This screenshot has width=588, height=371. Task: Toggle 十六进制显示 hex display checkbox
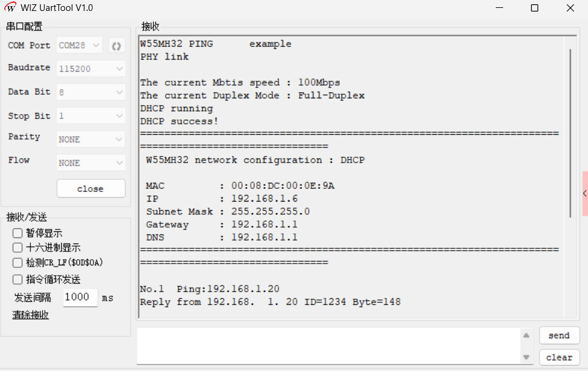click(x=17, y=248)
